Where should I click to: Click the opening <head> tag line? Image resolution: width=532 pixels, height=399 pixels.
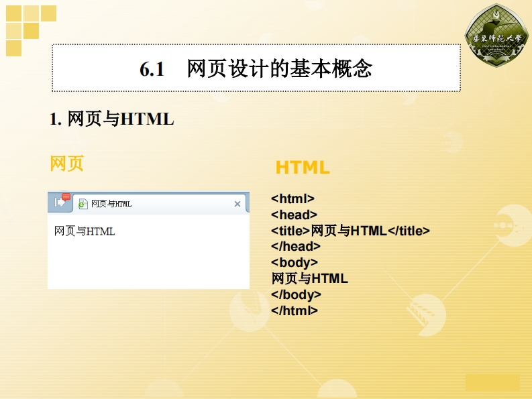[x=294, y=215]
